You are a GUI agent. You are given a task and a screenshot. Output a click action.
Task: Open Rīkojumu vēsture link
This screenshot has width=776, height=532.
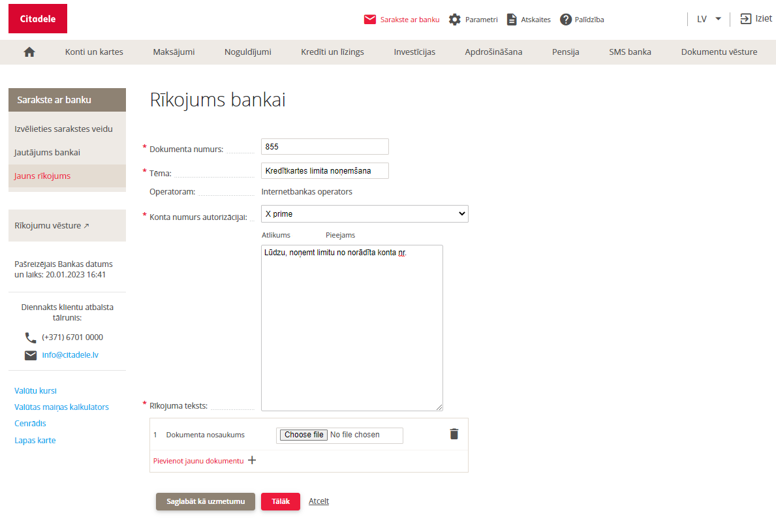(x=52, y=226)
